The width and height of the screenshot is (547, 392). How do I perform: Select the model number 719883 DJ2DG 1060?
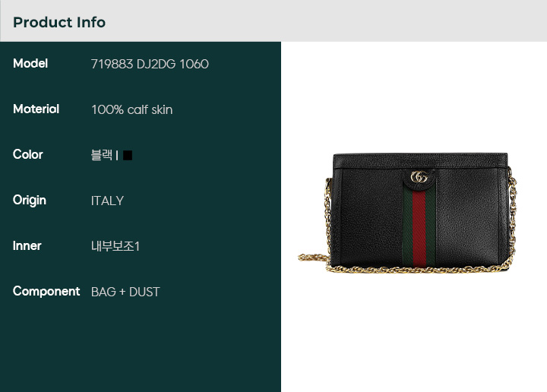pyautogui.click(x=150, y=64)
